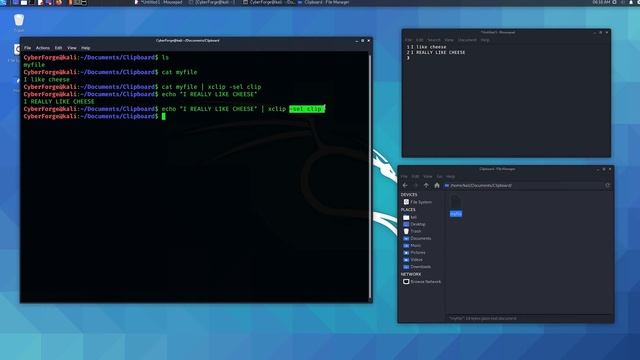Open the File Manager's View menu

point(427,176)
